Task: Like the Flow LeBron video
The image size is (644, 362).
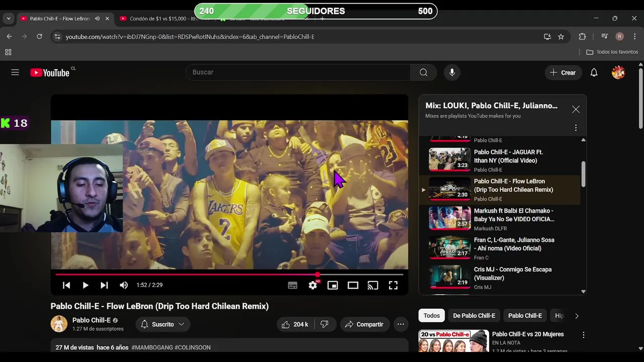Action: pos(295,324)
